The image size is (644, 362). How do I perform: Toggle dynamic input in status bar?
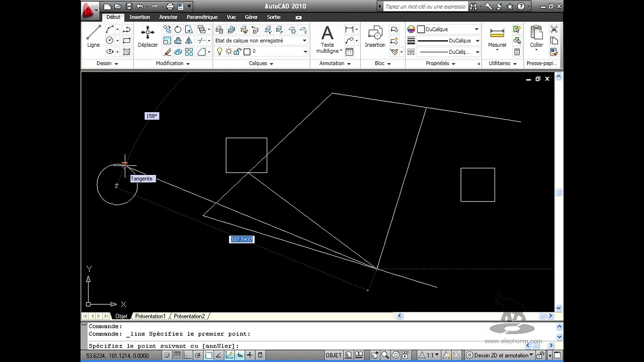(239, 355)
